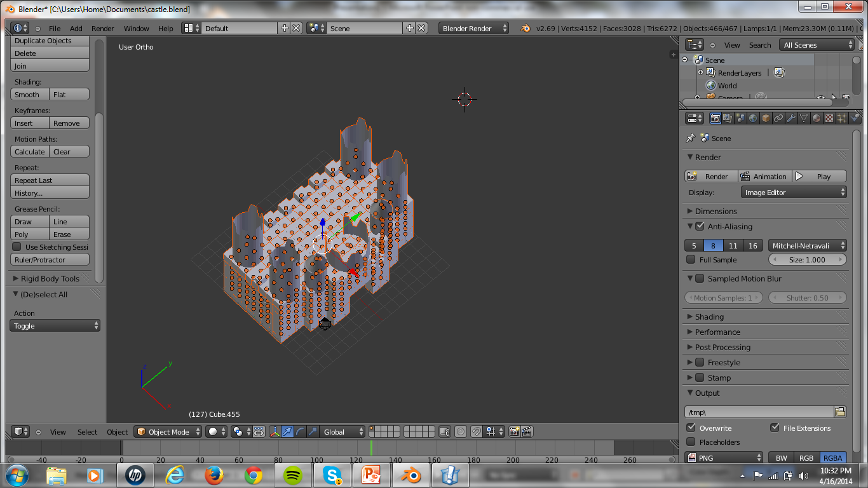This screenshot has width=868, height=488.
Task: Open the Modifiers properties tab (wrench icon)
Action: [791, 118]
